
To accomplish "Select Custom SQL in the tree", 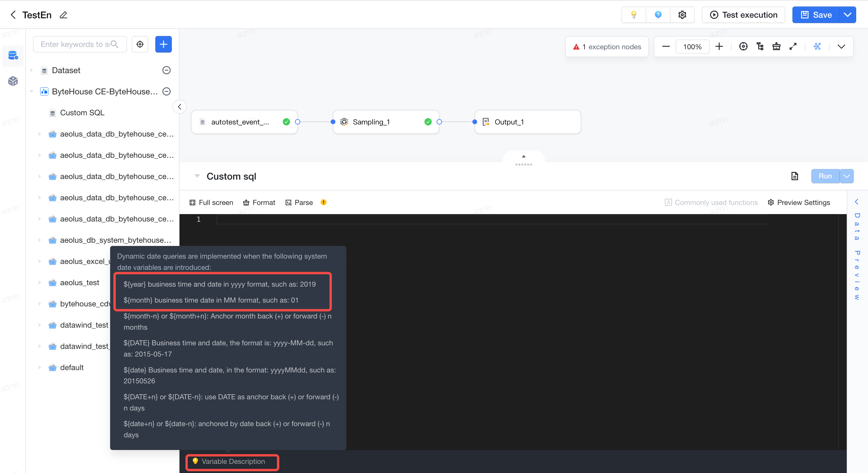I will (x=82, y=112).
